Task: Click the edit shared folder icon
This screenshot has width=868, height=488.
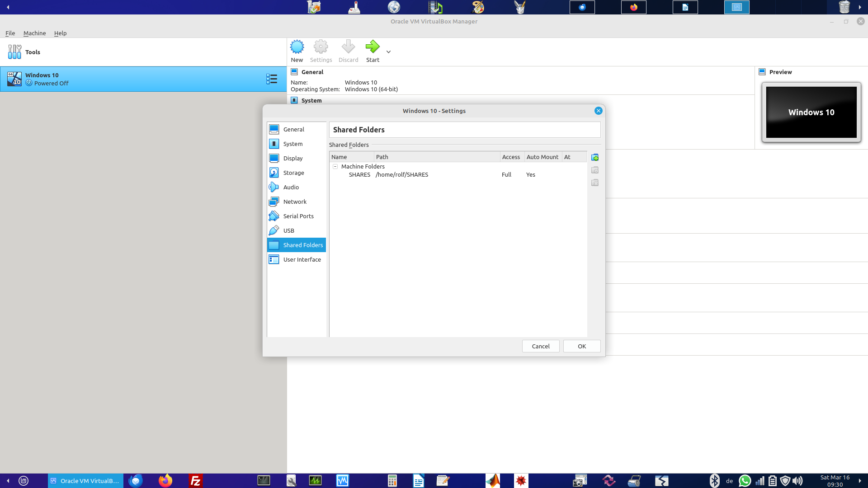Action: tap(595, 170)
